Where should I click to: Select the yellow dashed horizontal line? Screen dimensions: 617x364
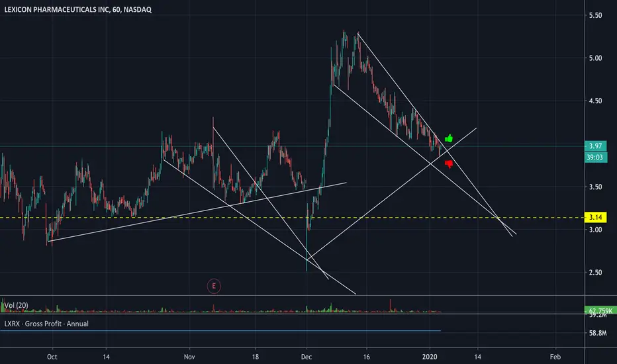(x=292, y=218)
